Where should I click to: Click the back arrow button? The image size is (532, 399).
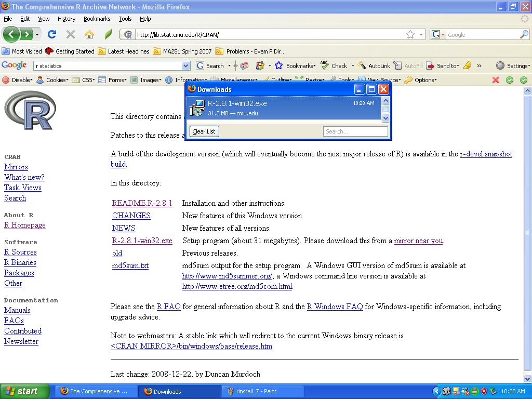tap(11, 35)
